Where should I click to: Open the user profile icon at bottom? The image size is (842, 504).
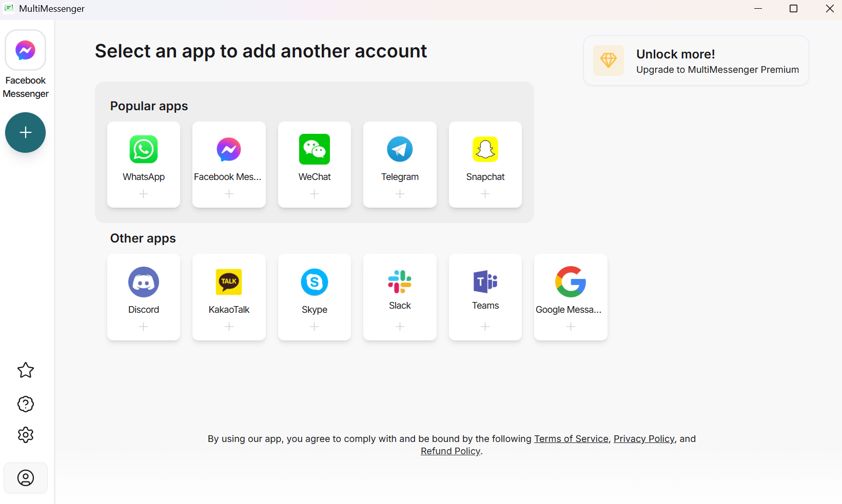(x=26, y=478)
